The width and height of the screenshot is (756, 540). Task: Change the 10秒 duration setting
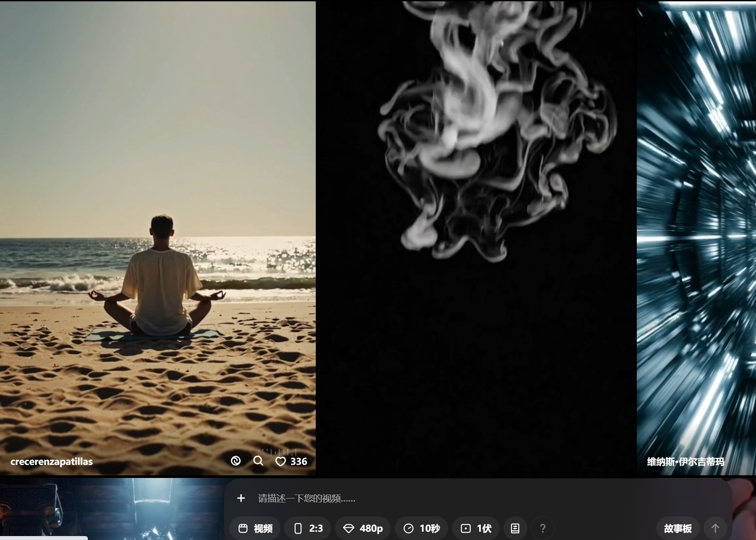421,529
